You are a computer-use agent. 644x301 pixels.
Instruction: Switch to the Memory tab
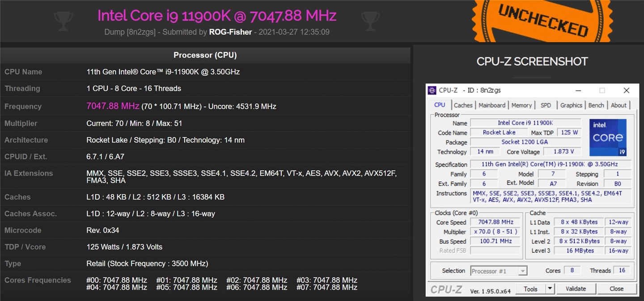pos(521,105)
